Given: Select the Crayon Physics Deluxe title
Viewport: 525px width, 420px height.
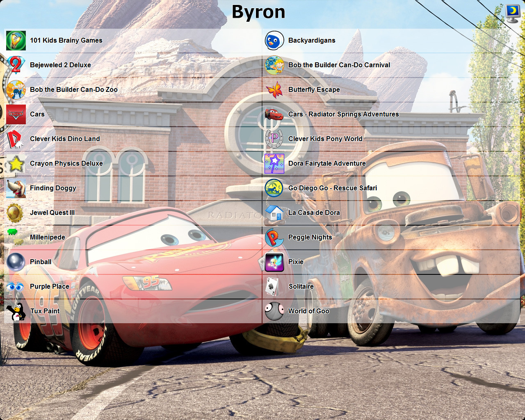Looking at the screenshot, I should coord(66,163).
